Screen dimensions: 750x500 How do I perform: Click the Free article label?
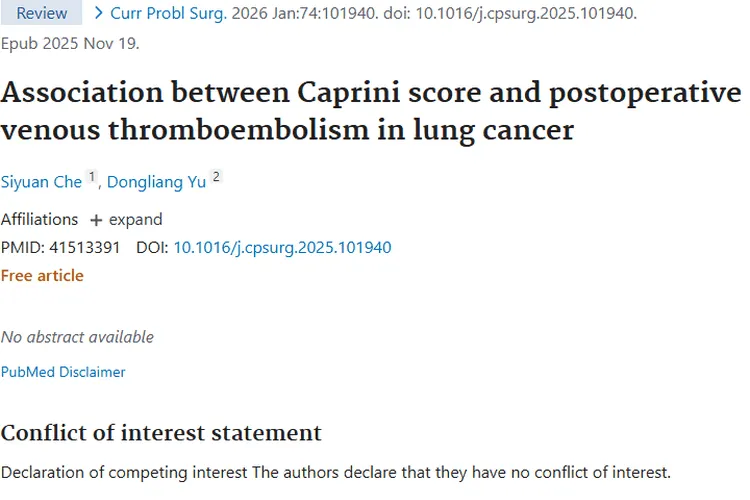pyautogui.click(x=42, y=275)
